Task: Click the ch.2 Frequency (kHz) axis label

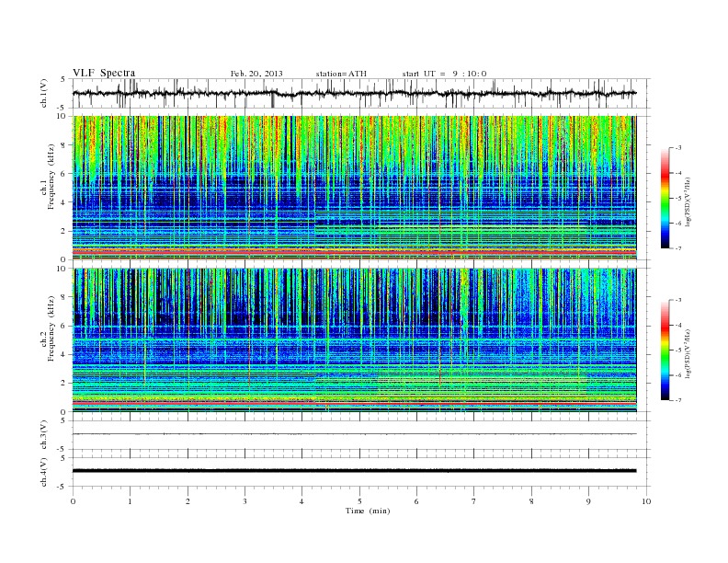Action: [48, 328]
